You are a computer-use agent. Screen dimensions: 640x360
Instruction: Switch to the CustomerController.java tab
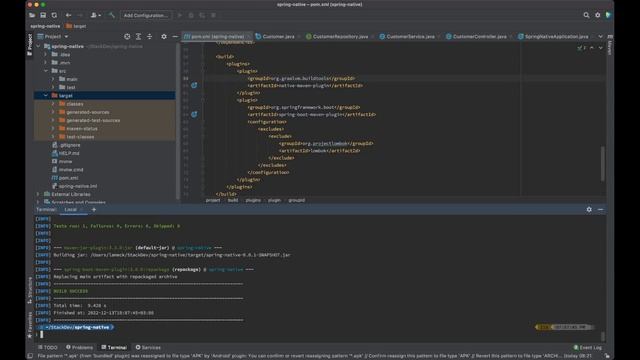[x=479, y=36]
